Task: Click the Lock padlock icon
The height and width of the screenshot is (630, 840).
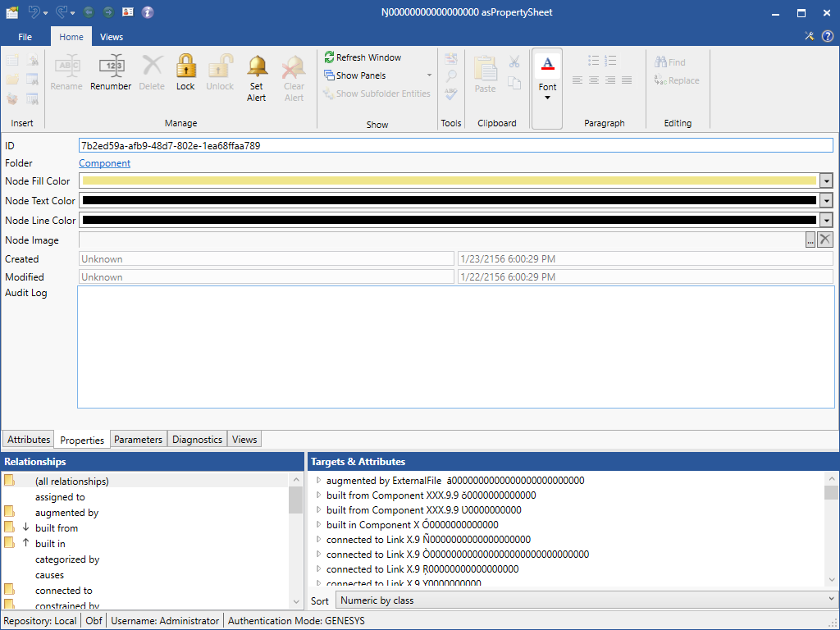Action: pyautogui.click(x=186, y=66)
